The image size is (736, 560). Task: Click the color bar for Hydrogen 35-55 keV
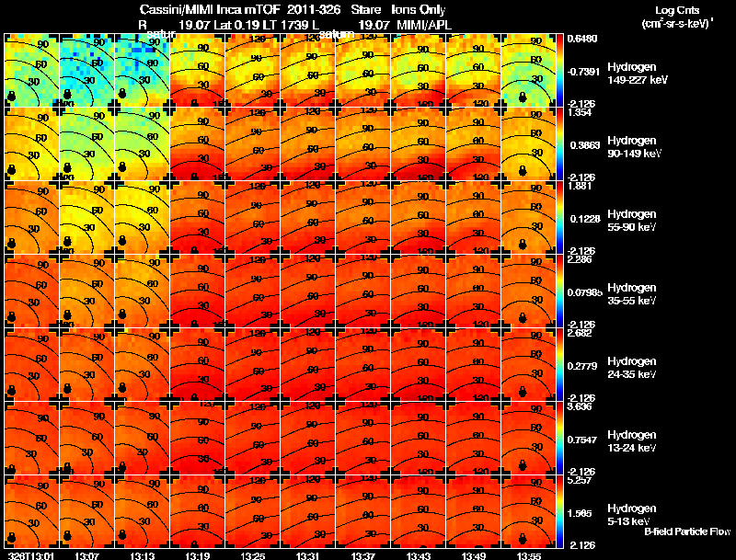(x=559, y=291)
